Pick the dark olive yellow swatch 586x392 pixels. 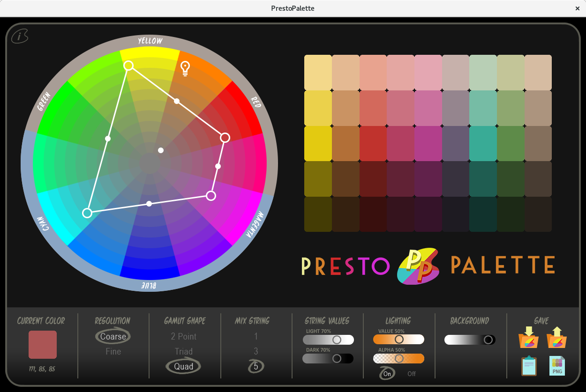[x=318, y=178]
